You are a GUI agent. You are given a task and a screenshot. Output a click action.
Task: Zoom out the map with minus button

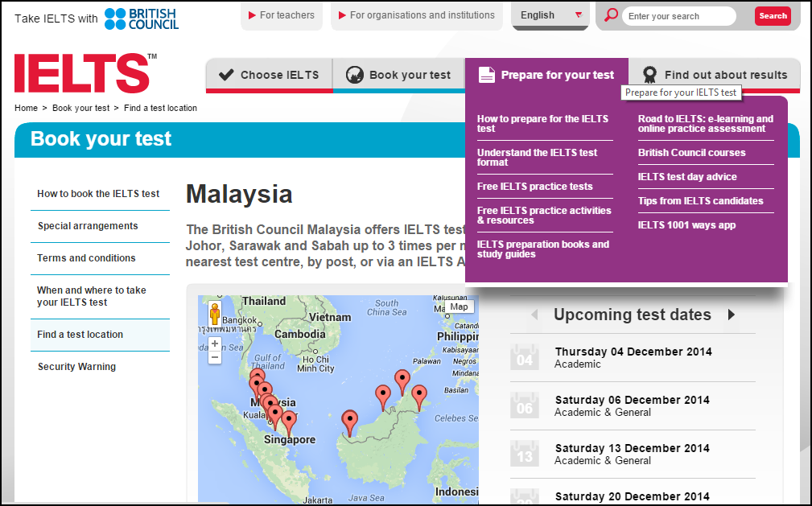[x=215, y=357]
